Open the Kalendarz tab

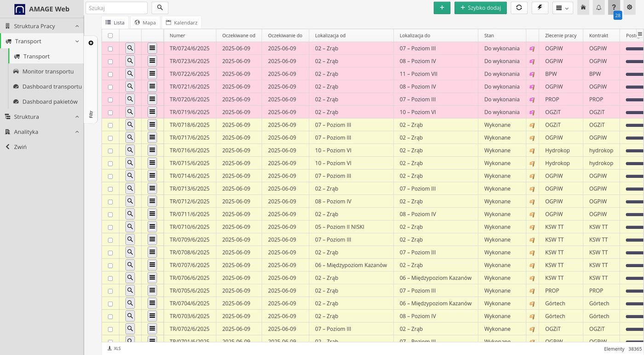pos(182,23)
